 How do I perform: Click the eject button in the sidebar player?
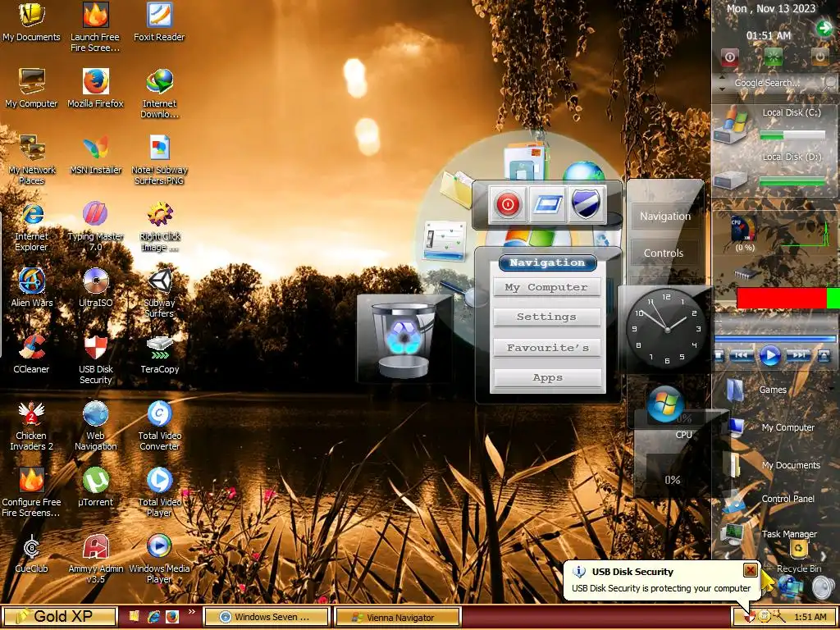(x=824, y=355)
